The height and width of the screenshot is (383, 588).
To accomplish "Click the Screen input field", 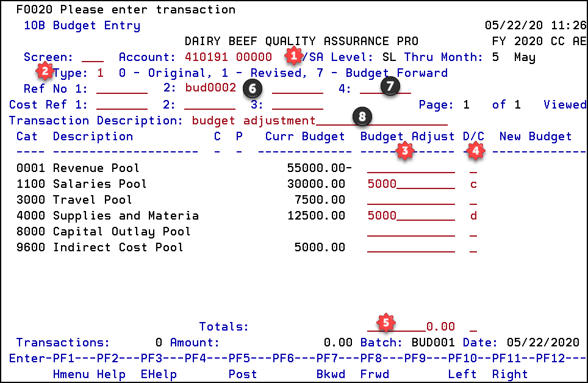I will pyautogui.click(x=93, y=57).
